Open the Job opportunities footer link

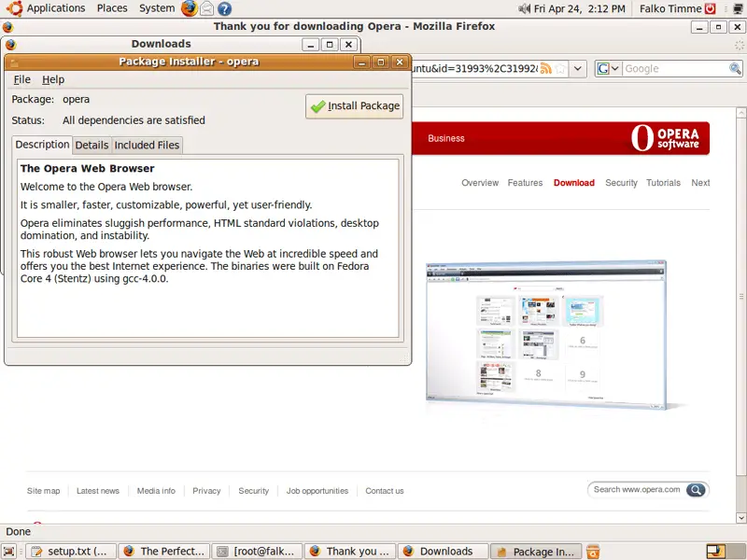point(317,491)
